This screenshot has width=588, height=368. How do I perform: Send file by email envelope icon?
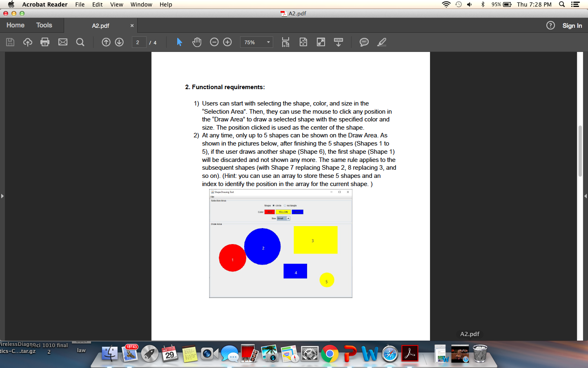pos(63,42)
